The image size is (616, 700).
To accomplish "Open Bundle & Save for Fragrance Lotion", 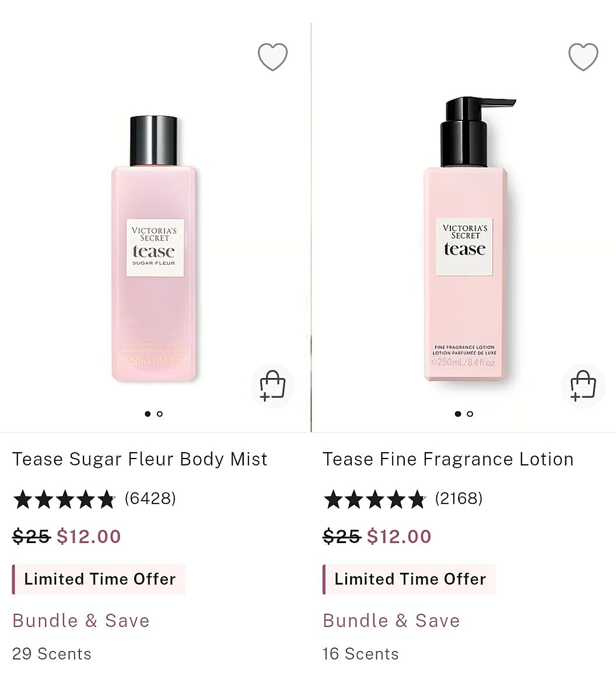I will pyautogui.click(x=391, y=621).
